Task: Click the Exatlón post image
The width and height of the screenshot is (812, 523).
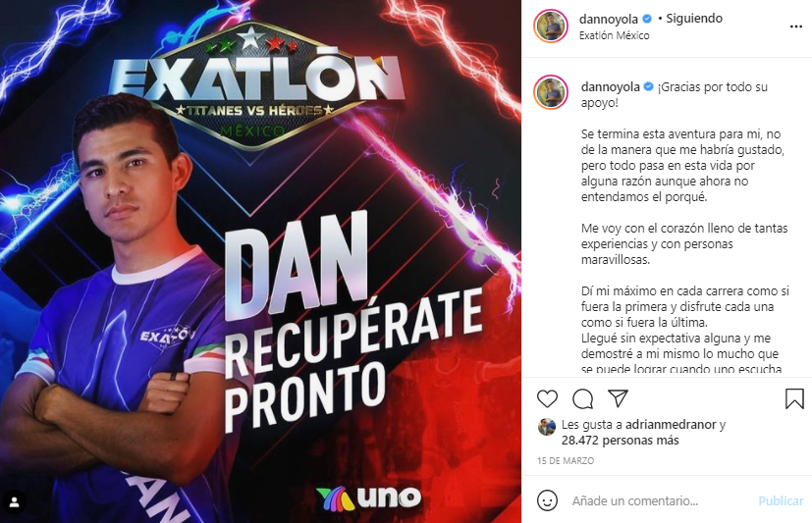Action: (260, 262)
